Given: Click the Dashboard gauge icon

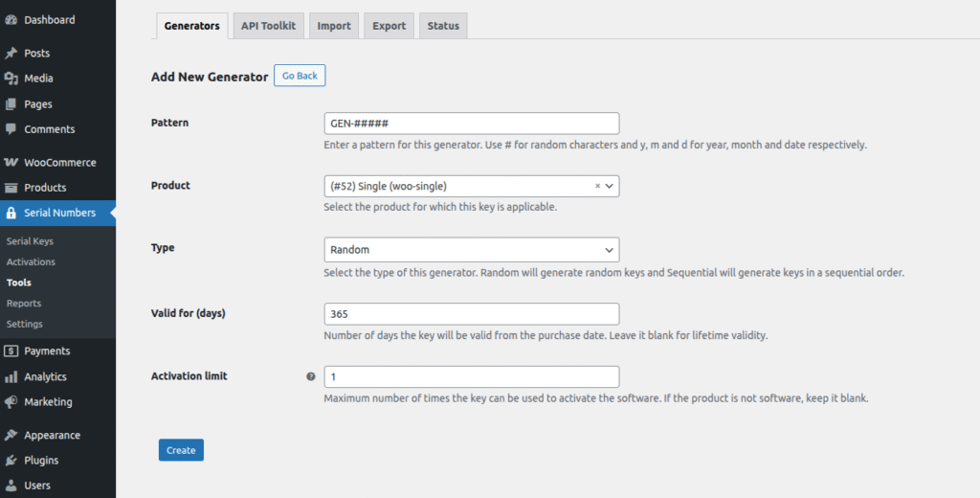Looking at the screenshot, I should pyautogui.click(x=11, y=20).
